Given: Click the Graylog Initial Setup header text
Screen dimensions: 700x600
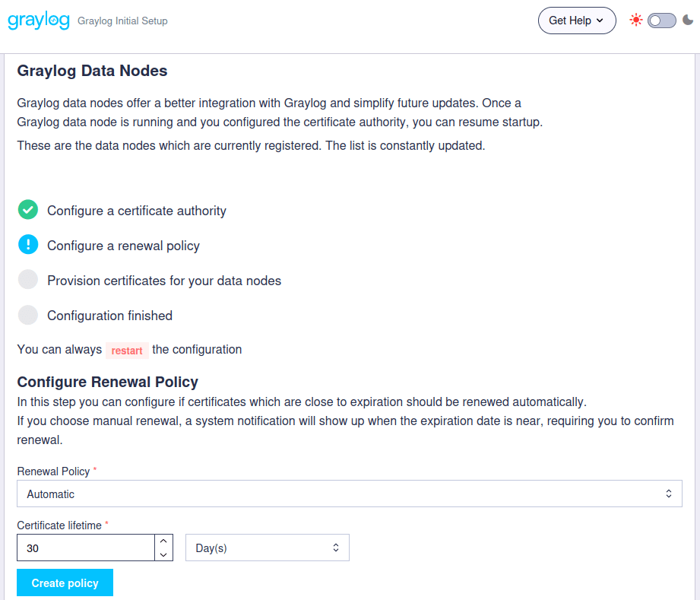Looking at the screenshot, I should [122, 21].
